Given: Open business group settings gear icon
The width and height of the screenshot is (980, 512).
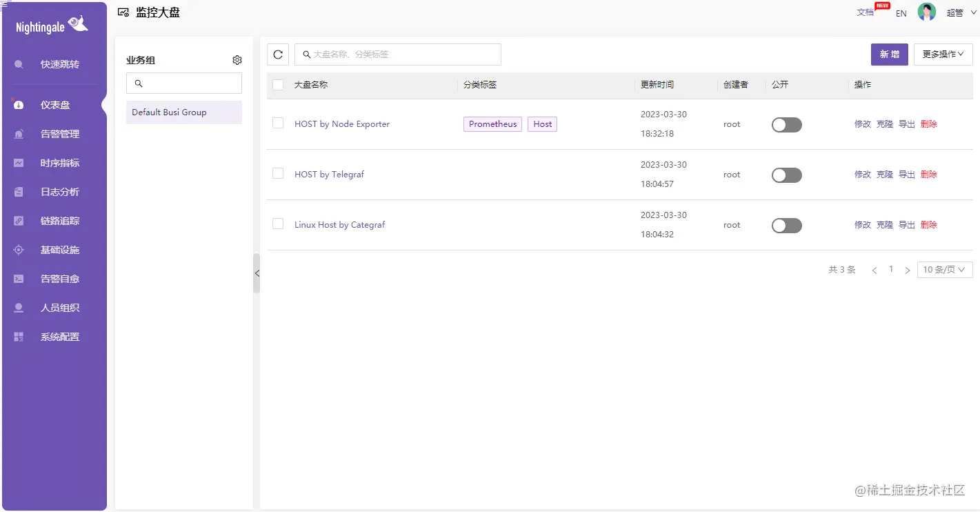Looking at the screenshot, I should click(x=237, y=60).
